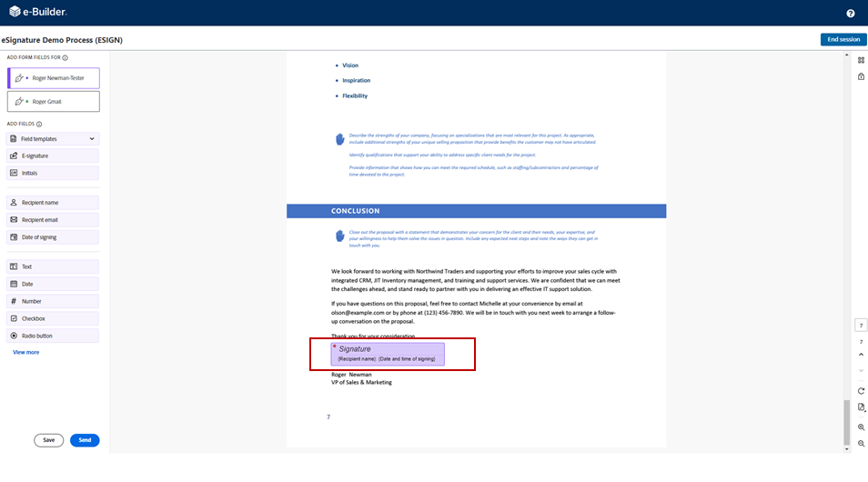Zoom in with the magnifier plus icon

click(861, 427)
